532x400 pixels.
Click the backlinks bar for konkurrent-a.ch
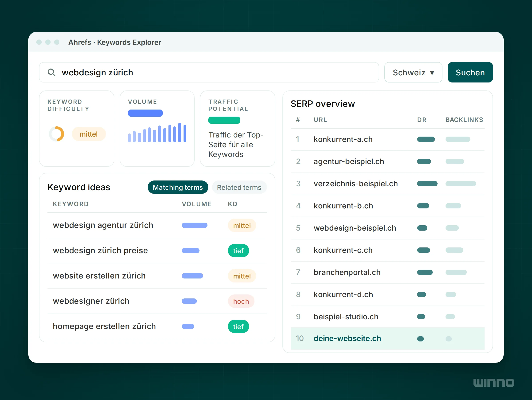(458, 139)
